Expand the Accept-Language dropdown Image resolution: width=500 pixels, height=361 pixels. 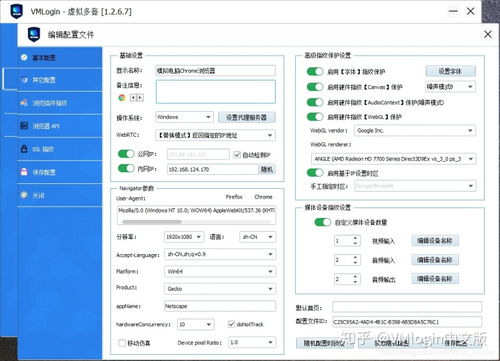click(220, 254)
